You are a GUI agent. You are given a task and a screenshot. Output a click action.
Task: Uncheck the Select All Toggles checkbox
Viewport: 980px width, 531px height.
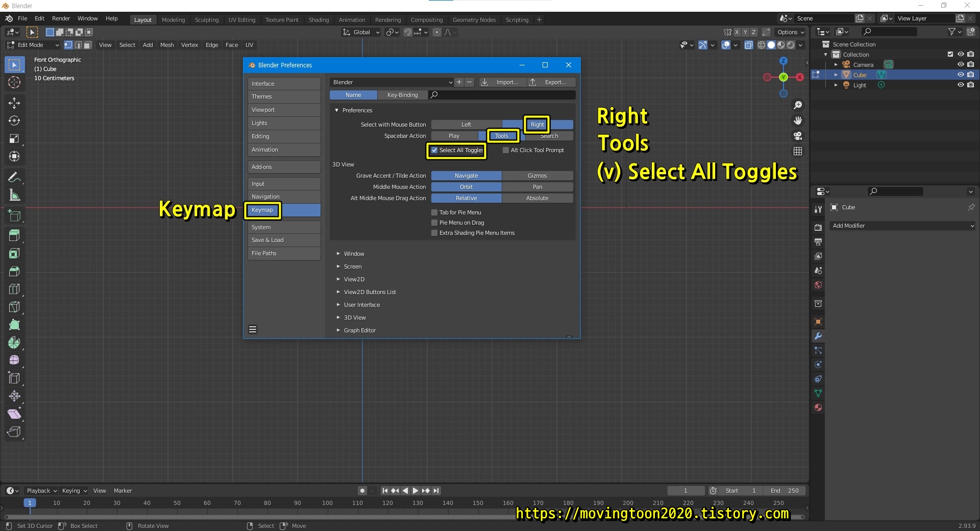[x=434, y=150]
